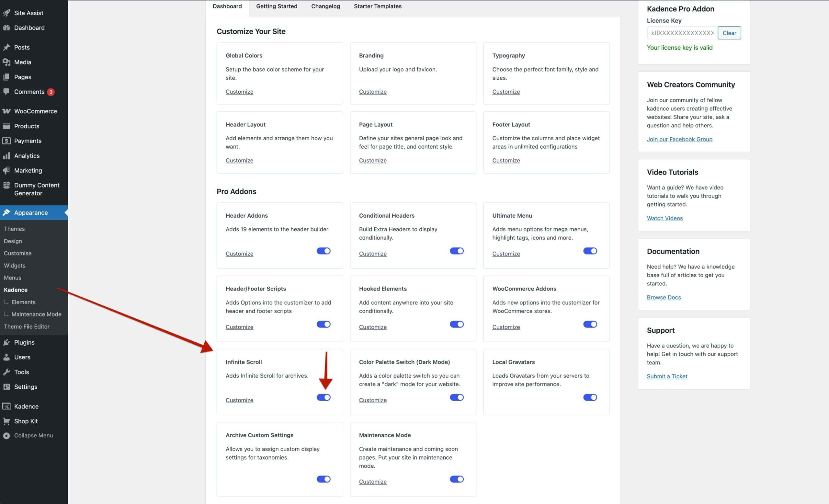829x504 pixels.
Task: Open the Analytics bar chart icon
Action: pyautogui.click(x=7, y=155)
